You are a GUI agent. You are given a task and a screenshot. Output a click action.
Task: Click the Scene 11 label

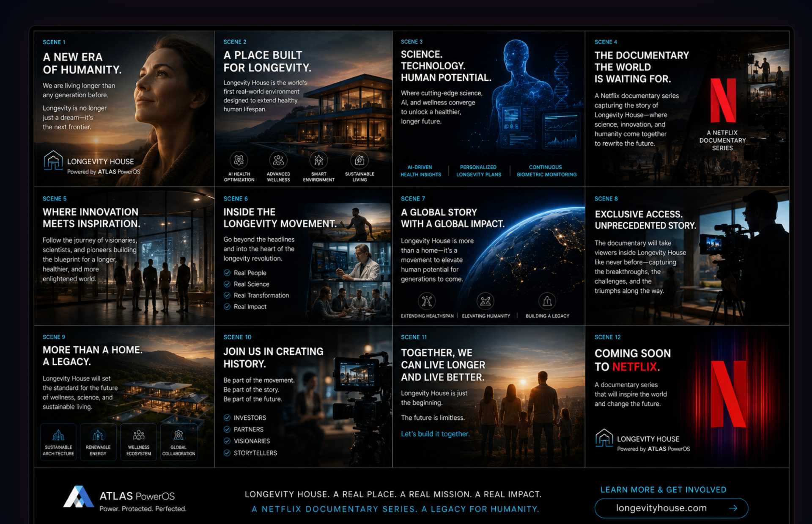[414, 337]
